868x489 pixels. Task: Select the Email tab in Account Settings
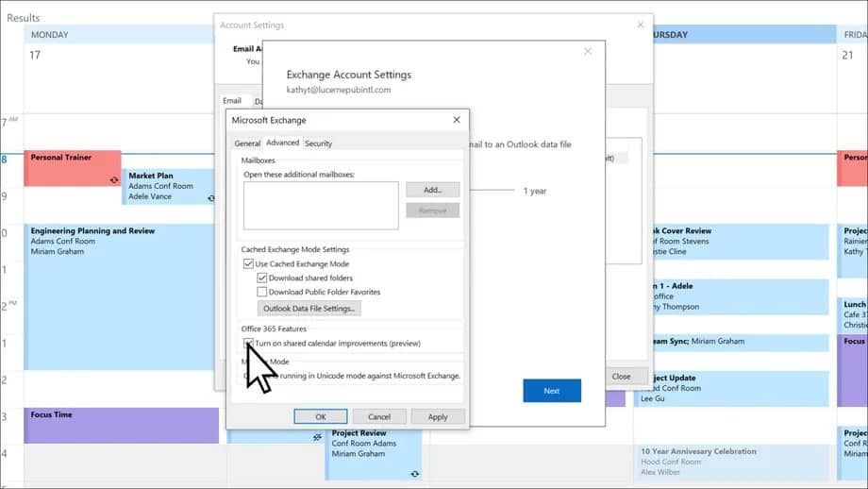[232, 101]
